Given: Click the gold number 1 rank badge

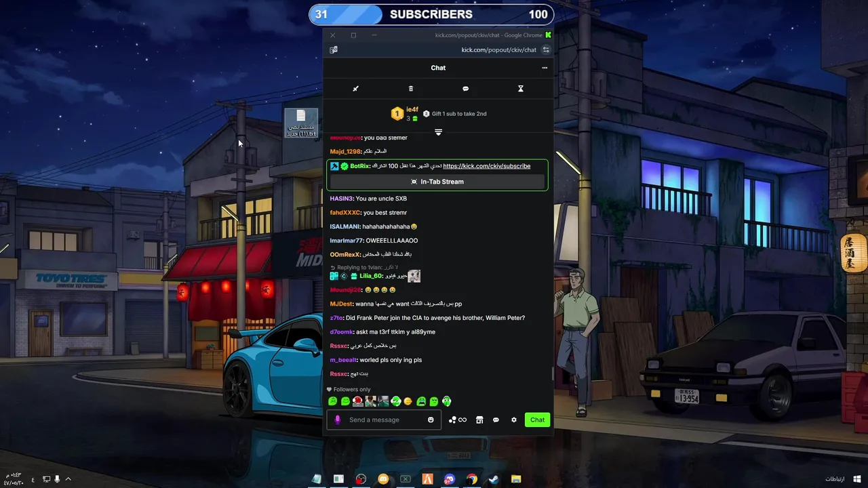Looking at the screenshot, I should (397, 114).
